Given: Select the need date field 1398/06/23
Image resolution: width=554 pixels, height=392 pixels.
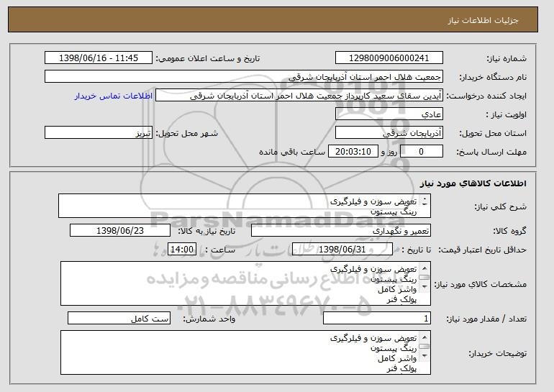Looking at the screenshot, I should pos(120,231).
